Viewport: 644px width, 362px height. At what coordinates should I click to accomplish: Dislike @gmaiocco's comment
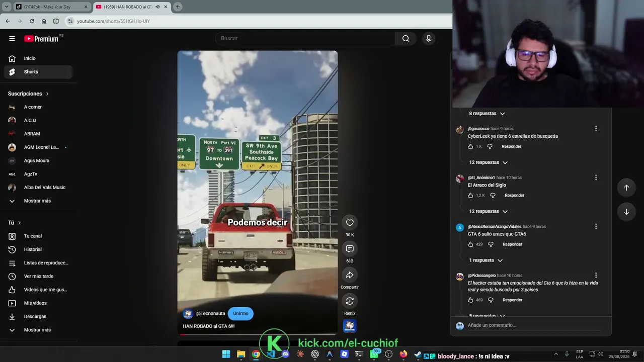(x=490, y=146)
